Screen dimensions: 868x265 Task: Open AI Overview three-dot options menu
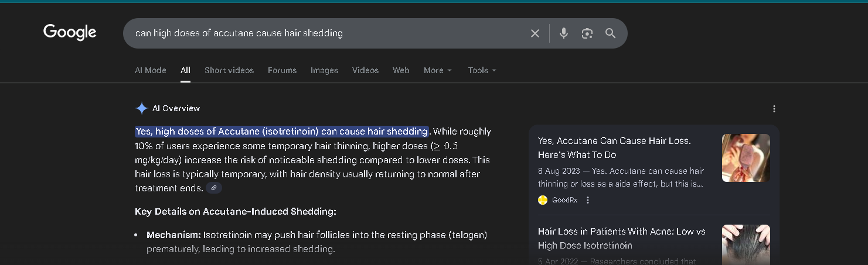tap(774, 109)
